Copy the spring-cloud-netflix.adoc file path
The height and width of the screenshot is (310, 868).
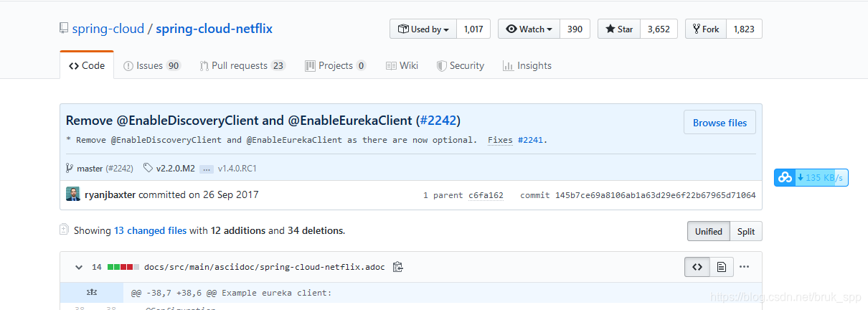coord(398,267)
